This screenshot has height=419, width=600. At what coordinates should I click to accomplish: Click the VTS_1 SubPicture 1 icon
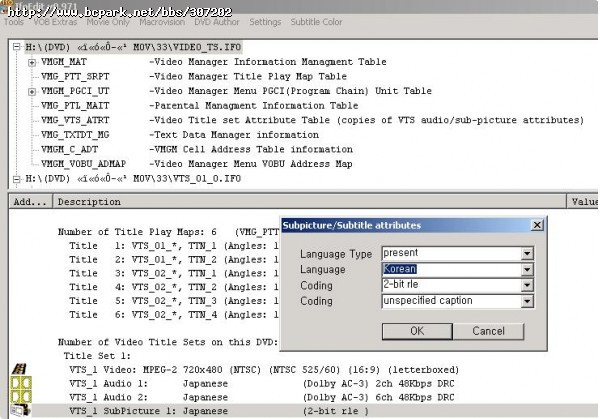(x=20, y=411)
